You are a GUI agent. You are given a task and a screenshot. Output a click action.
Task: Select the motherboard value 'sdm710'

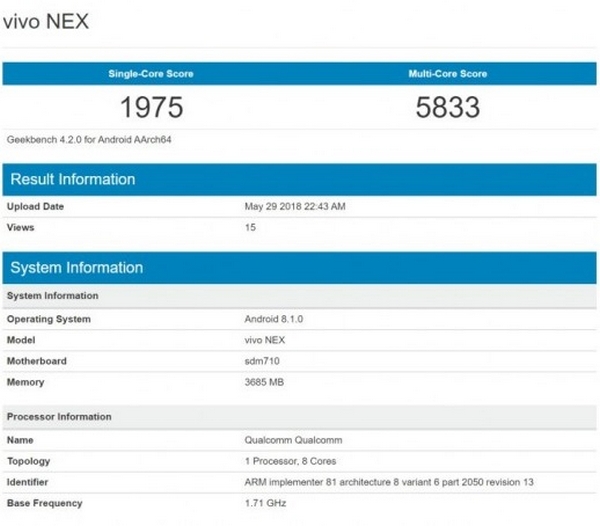click(x=262, y=361)
